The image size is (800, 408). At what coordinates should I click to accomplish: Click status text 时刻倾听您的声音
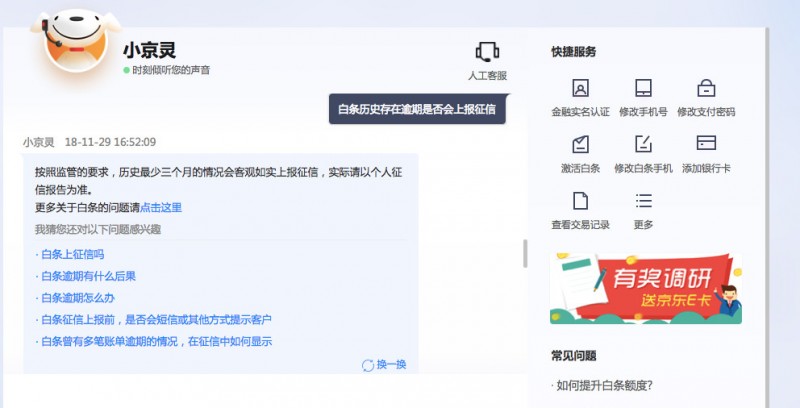pos(171,70)
